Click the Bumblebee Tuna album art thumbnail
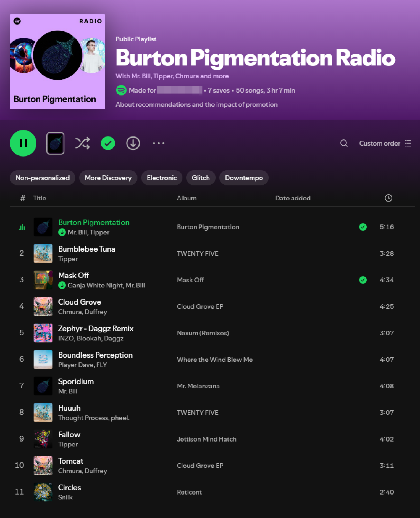 point(43,253)
